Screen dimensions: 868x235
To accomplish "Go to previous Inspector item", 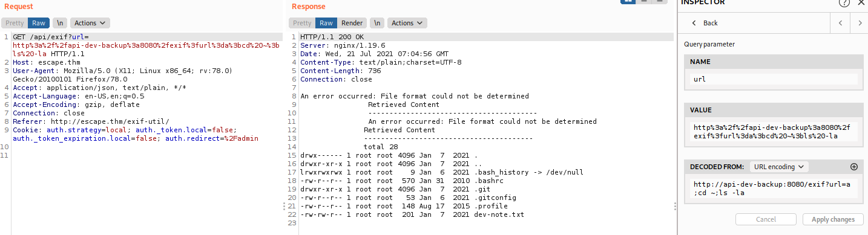I will [840, 23].
